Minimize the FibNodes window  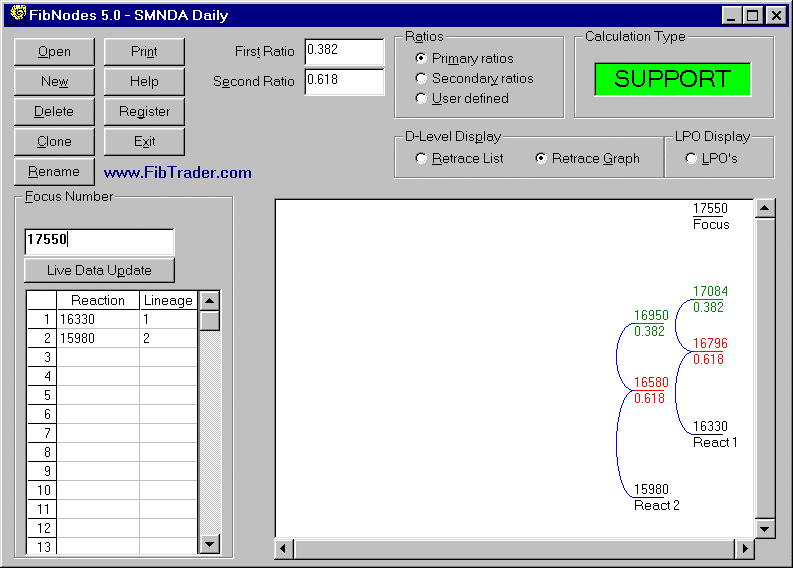coord(731,15)
